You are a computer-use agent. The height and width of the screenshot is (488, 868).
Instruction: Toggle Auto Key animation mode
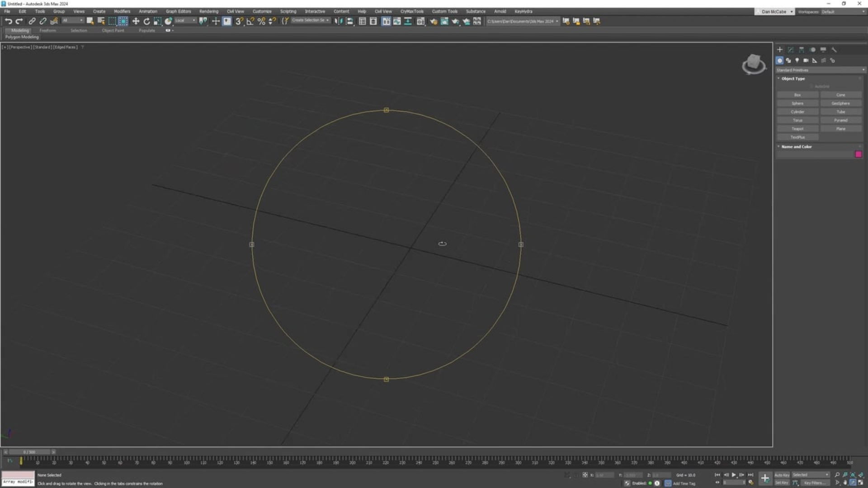point(782,475)
